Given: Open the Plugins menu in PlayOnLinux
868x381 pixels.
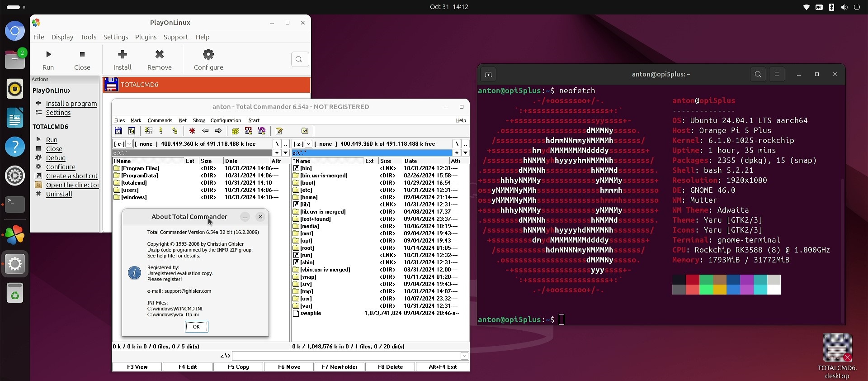Looking at the screenshot, I should pos(146,37).
